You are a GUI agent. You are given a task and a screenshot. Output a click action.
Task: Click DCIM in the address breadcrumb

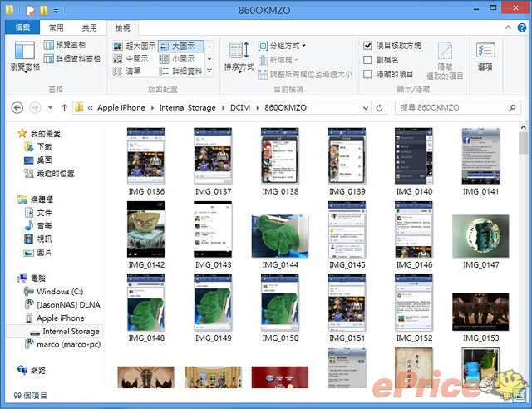239,108
